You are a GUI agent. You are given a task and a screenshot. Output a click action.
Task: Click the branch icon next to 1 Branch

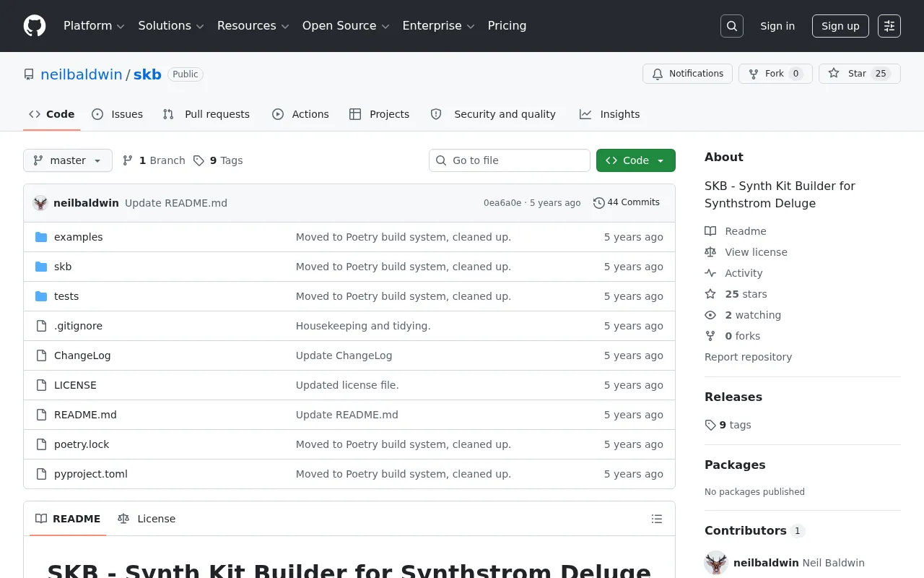pyautogui.click(x=128, y=160)
